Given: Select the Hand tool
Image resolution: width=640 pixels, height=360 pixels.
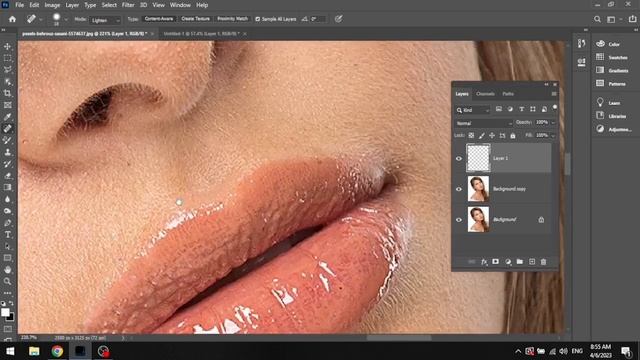Looking at the screenshot, I should (x=7, y=270).
